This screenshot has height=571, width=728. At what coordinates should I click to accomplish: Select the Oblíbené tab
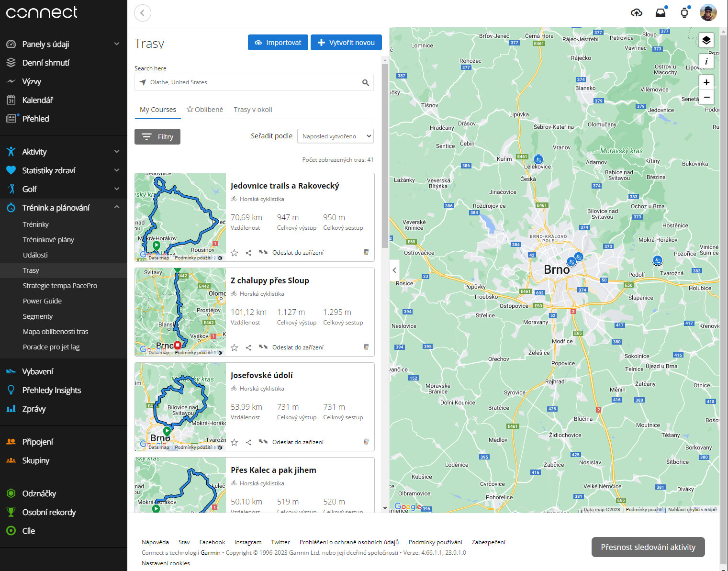point(205,110)
